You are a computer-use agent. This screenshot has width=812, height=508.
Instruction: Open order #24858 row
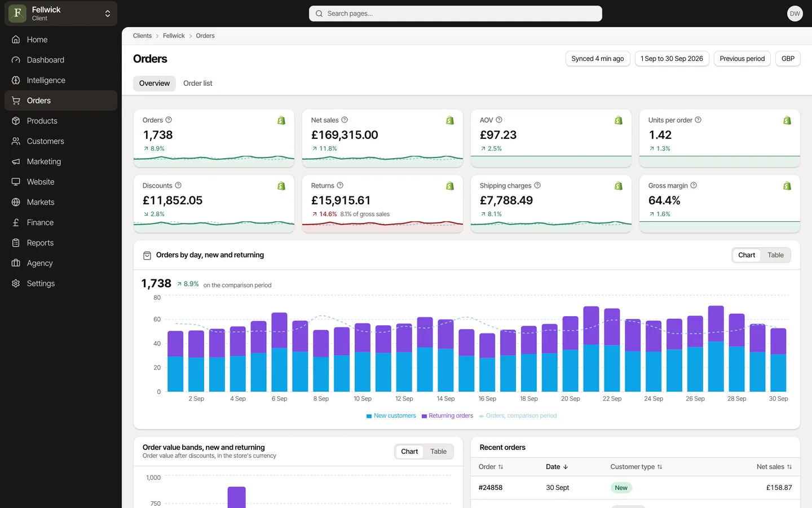[x=636, y=488]
